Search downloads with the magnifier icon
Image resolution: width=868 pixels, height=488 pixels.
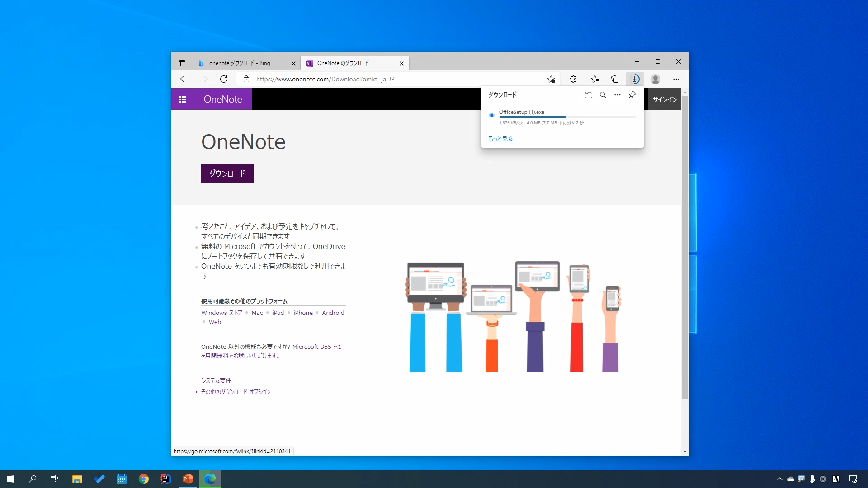point(603,95)
